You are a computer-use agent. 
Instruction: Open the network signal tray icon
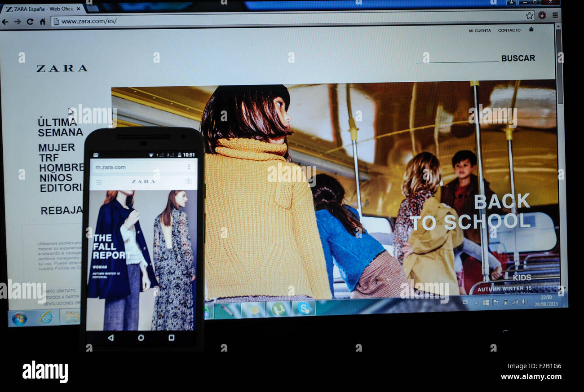(514, 302)
